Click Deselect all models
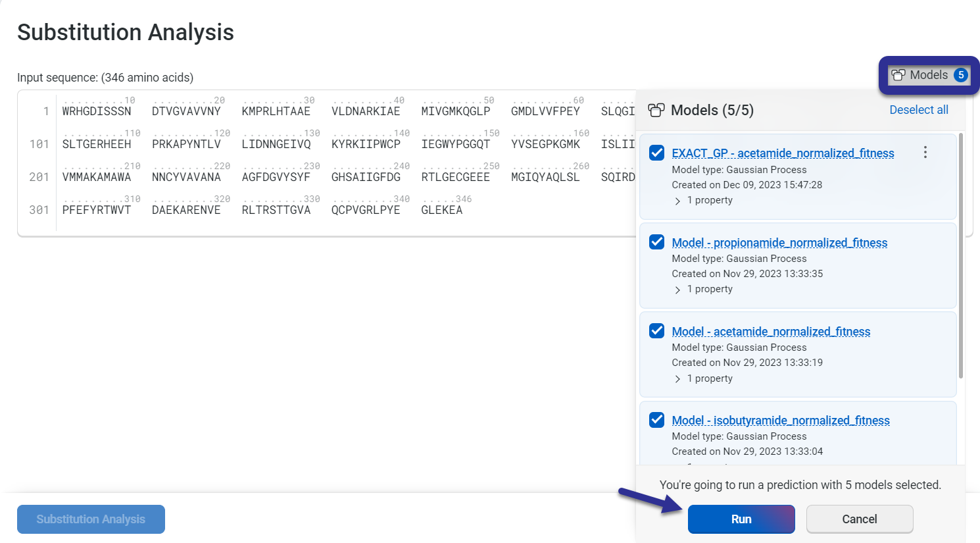The image size is (980, 543). pyautogui.click(x=918, y=110)
